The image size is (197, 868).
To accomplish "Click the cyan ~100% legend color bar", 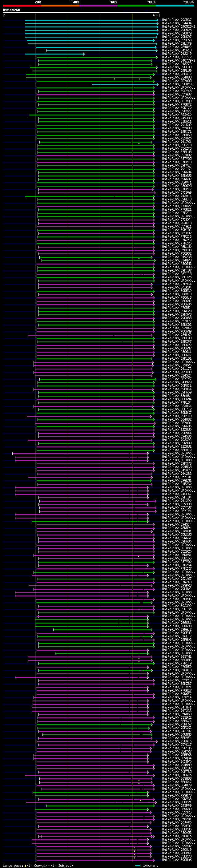I will click(x=175, y=6).
